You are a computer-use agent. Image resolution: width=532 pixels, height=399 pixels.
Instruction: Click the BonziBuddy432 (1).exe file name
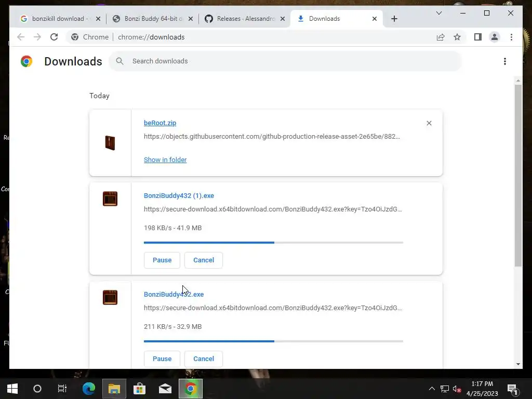[x=179, y=196]
